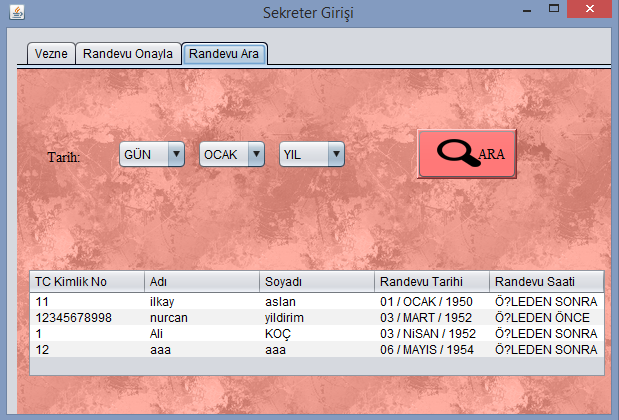The image size is (619, 420).
Task: Click the 03 / MART / 1952 date cell
Action: 430,317
